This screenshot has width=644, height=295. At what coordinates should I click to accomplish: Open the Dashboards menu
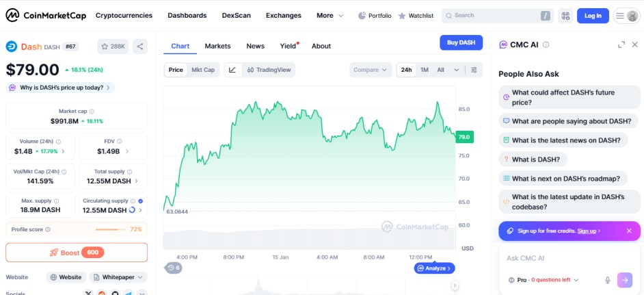coord(187,16)
